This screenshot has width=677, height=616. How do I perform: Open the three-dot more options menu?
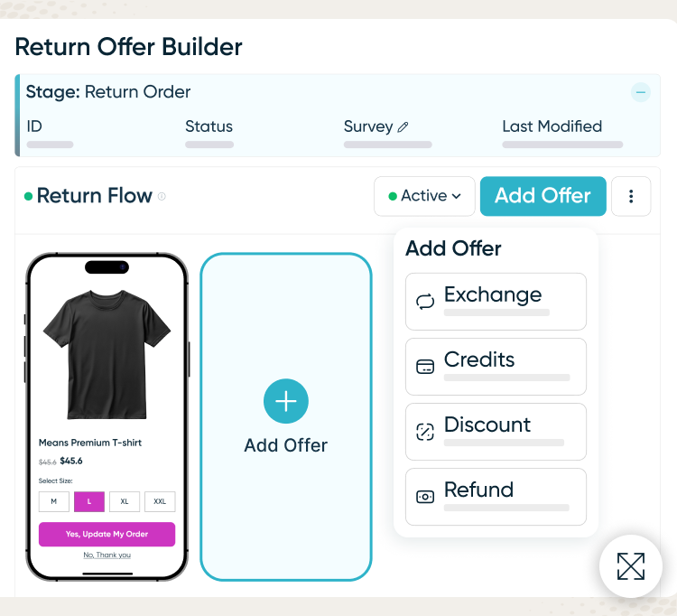pyautogui.click(x=631, y=196)
